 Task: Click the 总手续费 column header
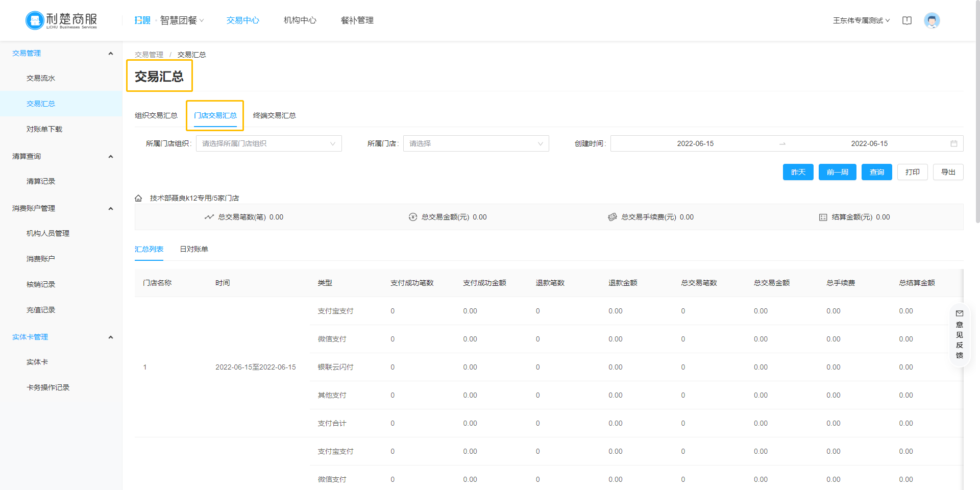point(841,283)
